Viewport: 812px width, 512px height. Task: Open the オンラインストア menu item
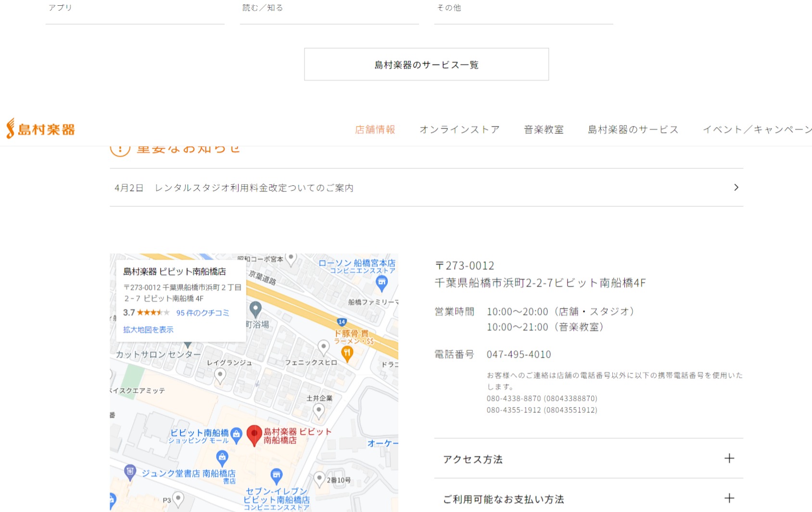pyautogui.click(x=459, y=129)
